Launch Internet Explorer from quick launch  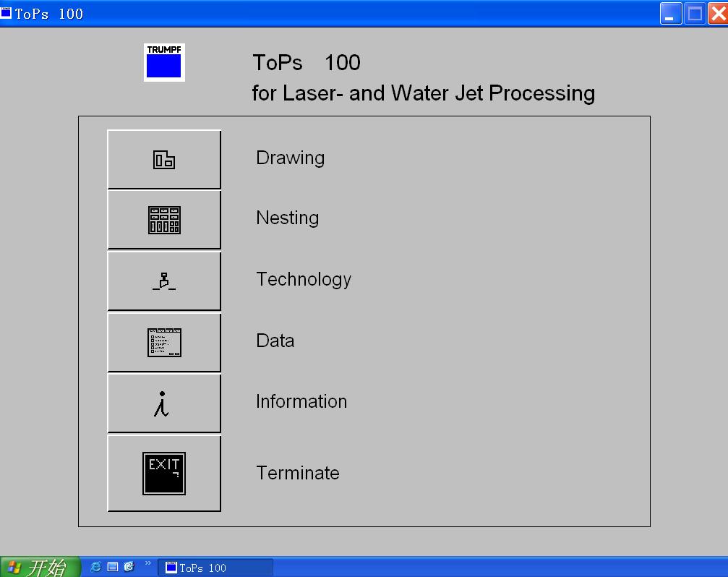pos(96,567)
